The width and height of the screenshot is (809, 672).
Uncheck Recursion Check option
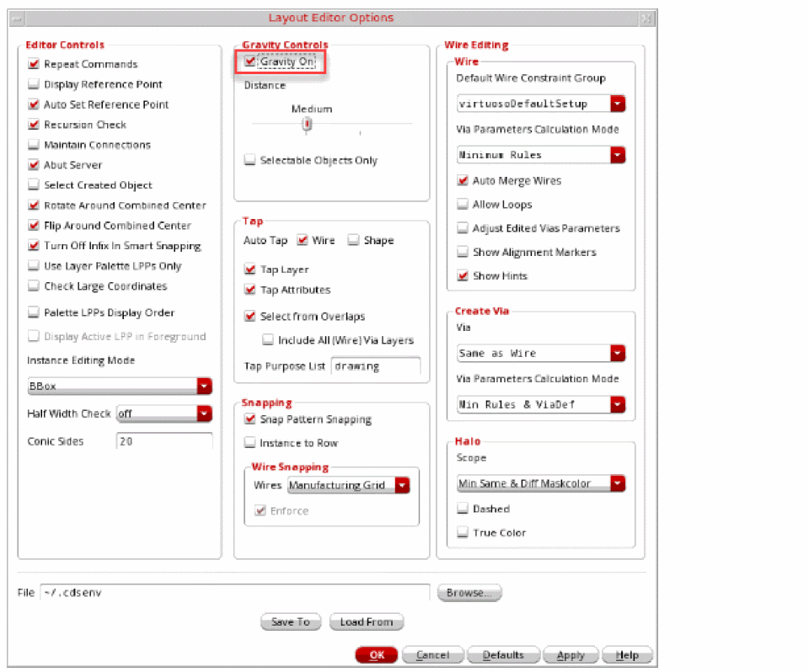click(34, 125)
